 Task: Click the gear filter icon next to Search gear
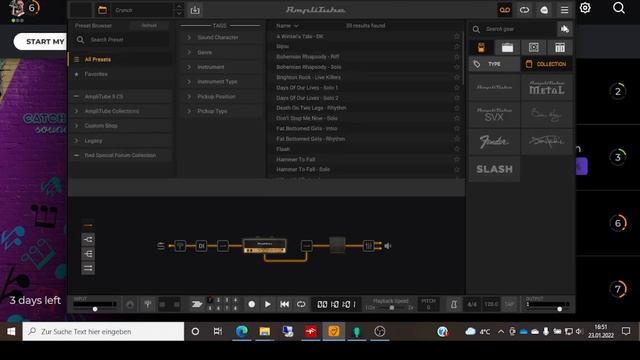tap(565, 29)
